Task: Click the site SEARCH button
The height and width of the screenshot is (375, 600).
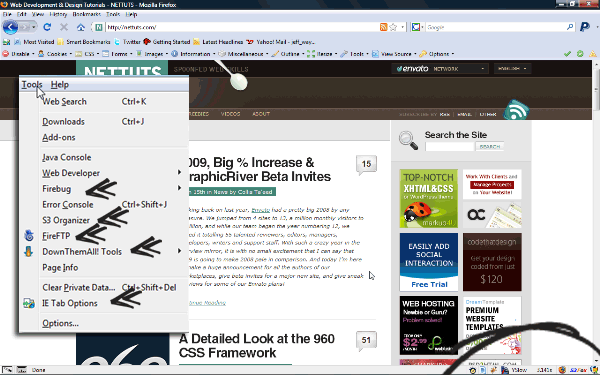Action: [x=489, y=147]
